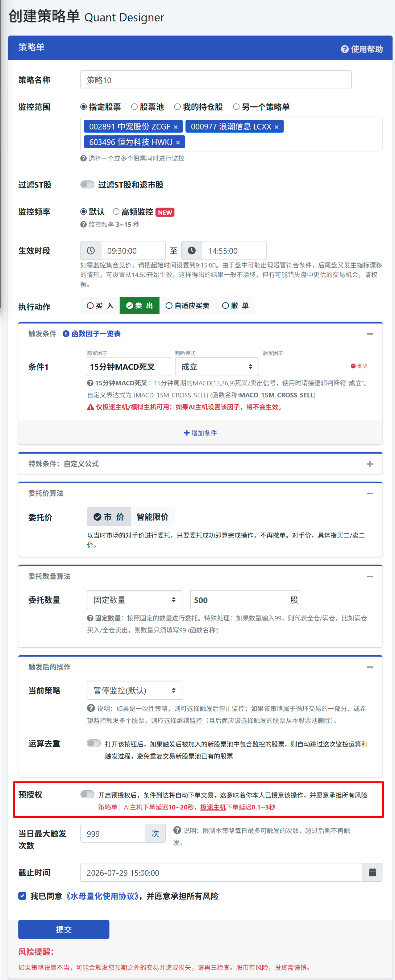This screenshot has width=395, height=980.
Task: Collapse the 委托数量算法 panel
Action: (x=370, y=576)
